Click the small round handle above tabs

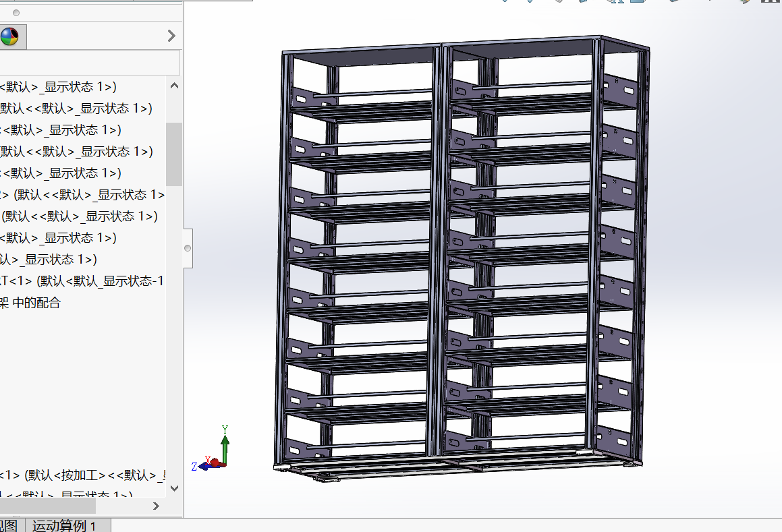coord(16,12)
